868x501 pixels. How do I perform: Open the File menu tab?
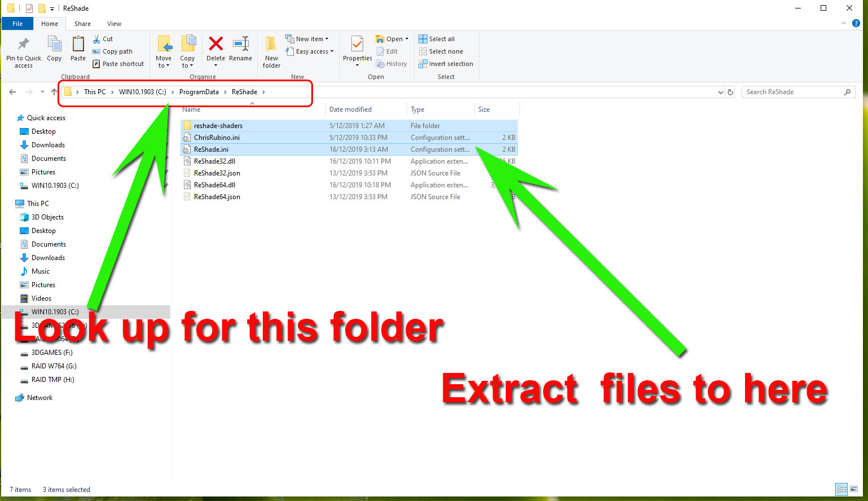(x=17, y=24)
